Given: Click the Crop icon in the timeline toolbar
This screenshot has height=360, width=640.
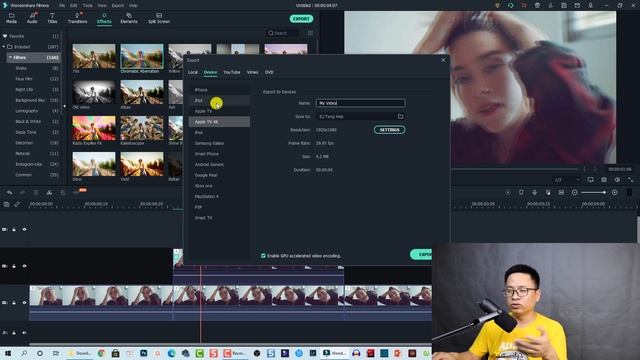Looking at the screenshot, I should [62, 192].
